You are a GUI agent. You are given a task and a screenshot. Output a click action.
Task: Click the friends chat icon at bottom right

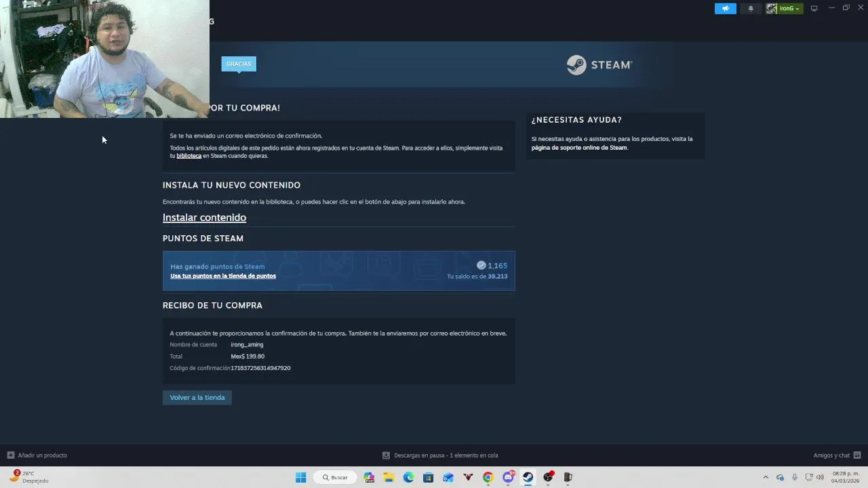tap(857, 455)
